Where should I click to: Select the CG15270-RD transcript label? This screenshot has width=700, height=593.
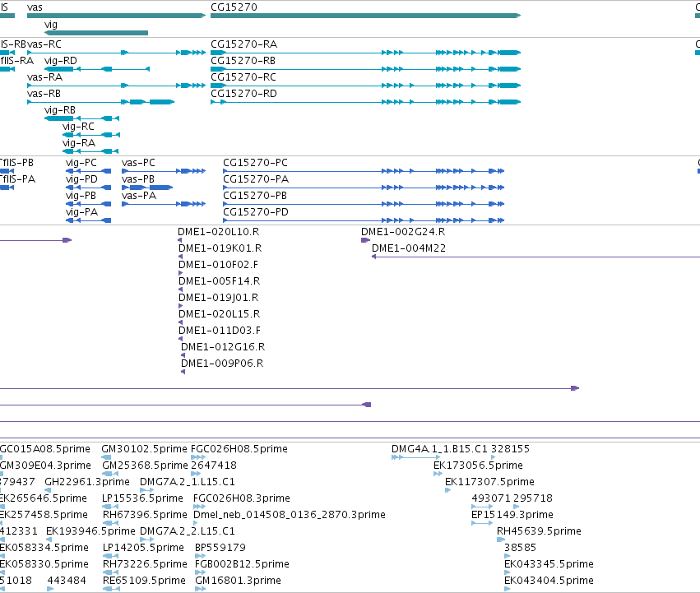click(x=243, y=94)
